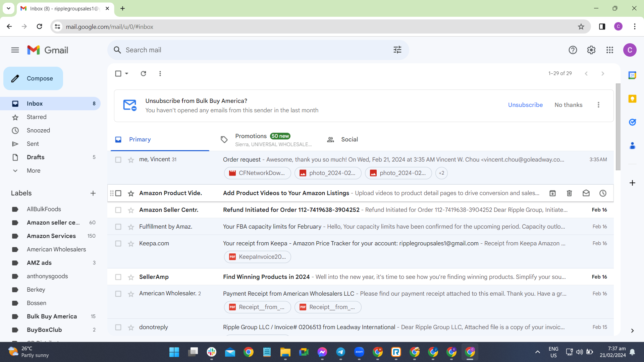This screenshot has height=362, width=644.
Task: Open the Google apps grid
Action: [x=610, y=50]
